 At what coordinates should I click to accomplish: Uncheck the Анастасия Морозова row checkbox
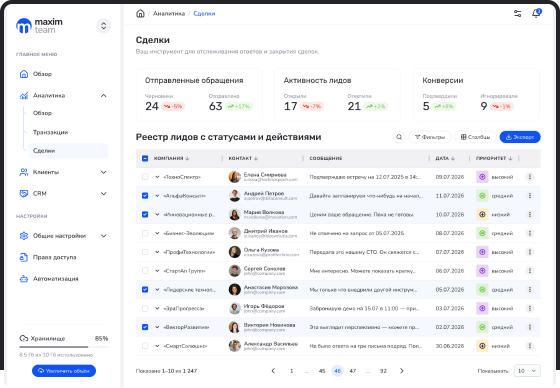(145, 289)
